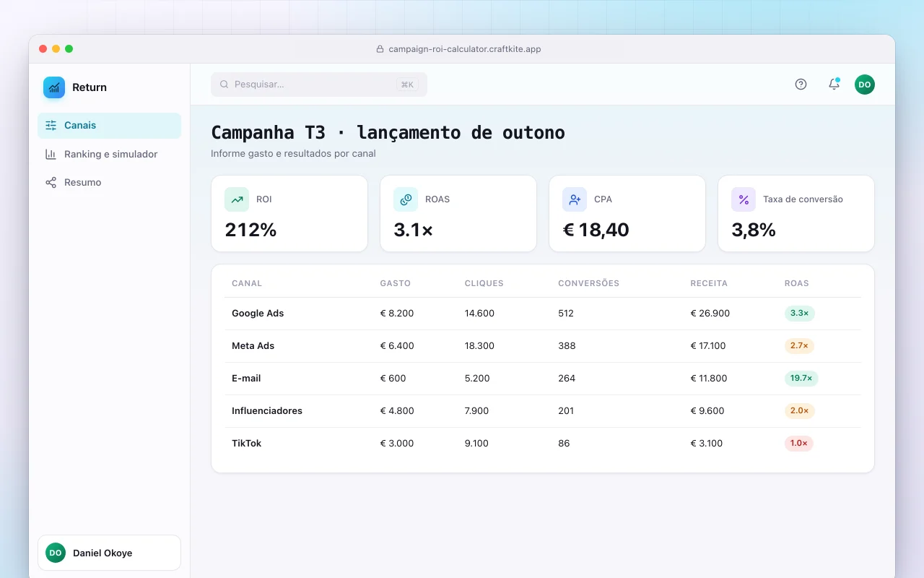Click the Resumo share icon

[x=51, y=182]
